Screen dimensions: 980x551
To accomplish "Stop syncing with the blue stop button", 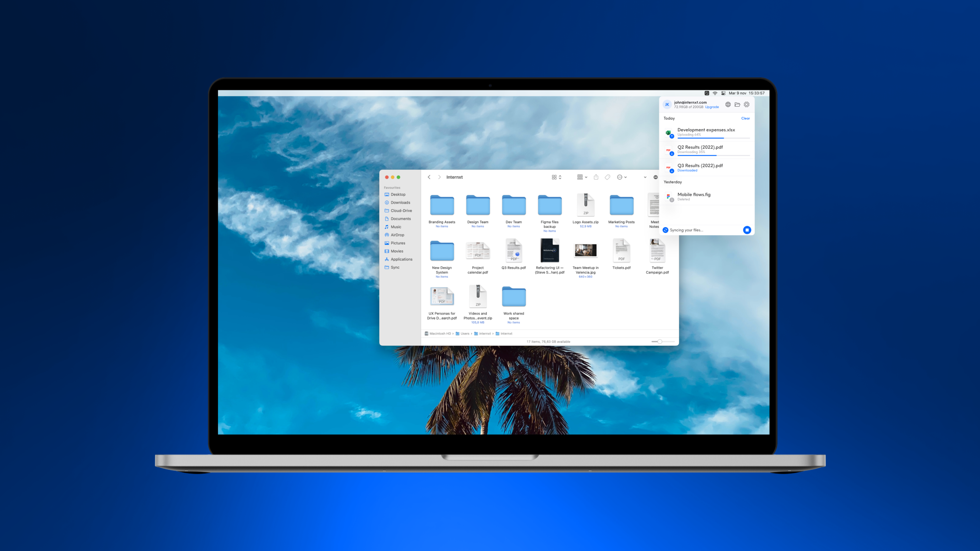I will click(x=747, y=230).
